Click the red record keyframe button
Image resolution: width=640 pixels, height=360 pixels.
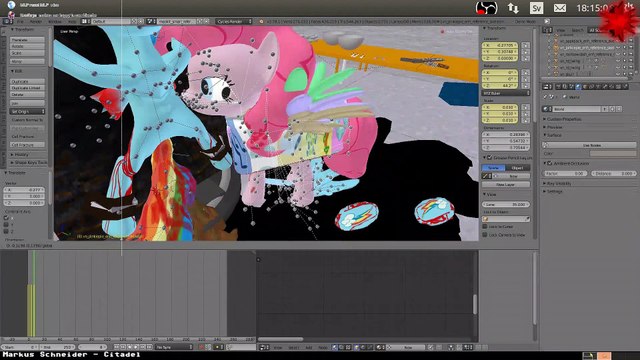(202, 347)
